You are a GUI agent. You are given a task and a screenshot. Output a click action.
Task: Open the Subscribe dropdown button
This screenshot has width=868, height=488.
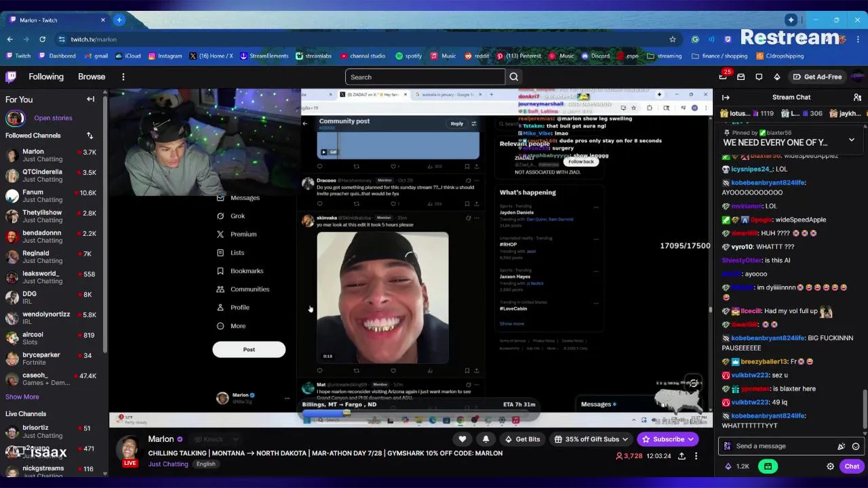click(668, 439)
